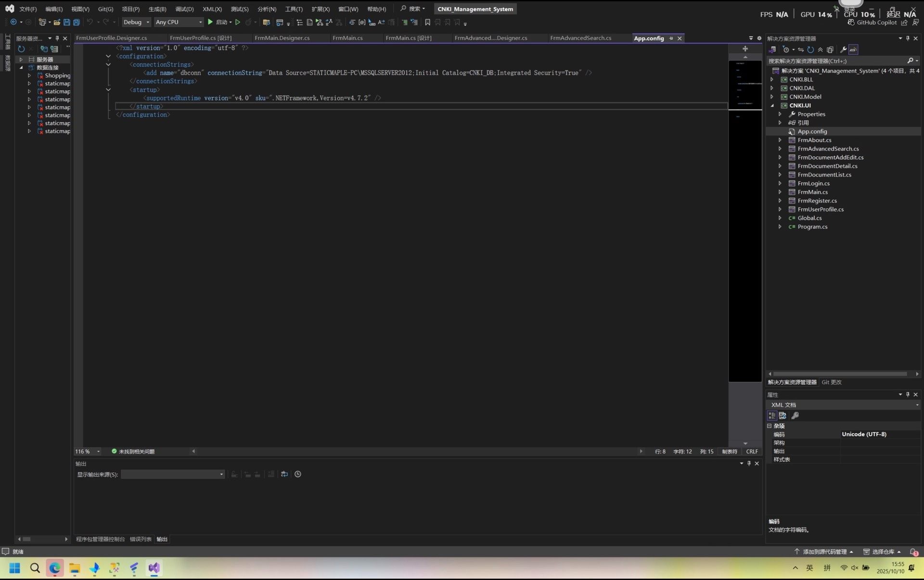Switch properties to alphabetical sort view
The image size is (924, 580).
[783, 416]
